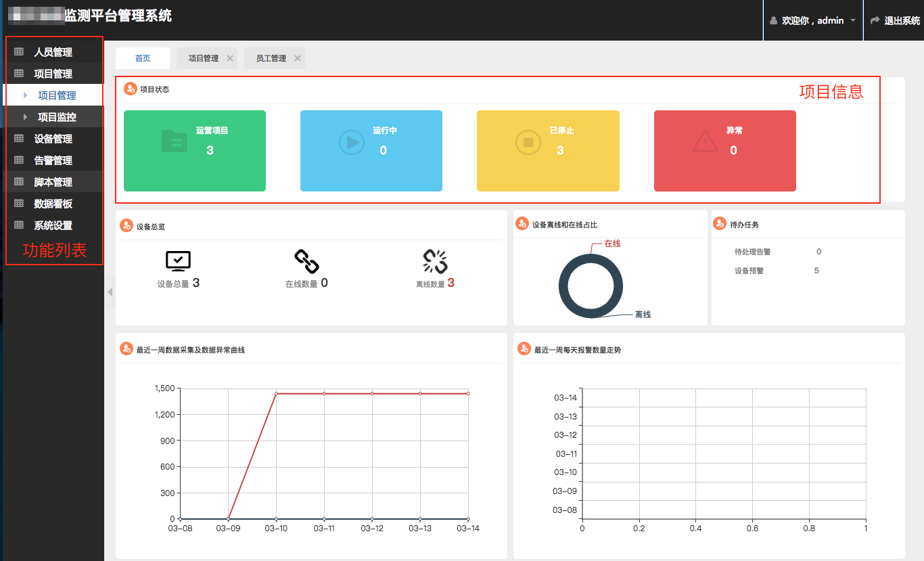Screen dimensions: 924x561
Task: Open 项目监控 submenu item
Action: point(57,117)
